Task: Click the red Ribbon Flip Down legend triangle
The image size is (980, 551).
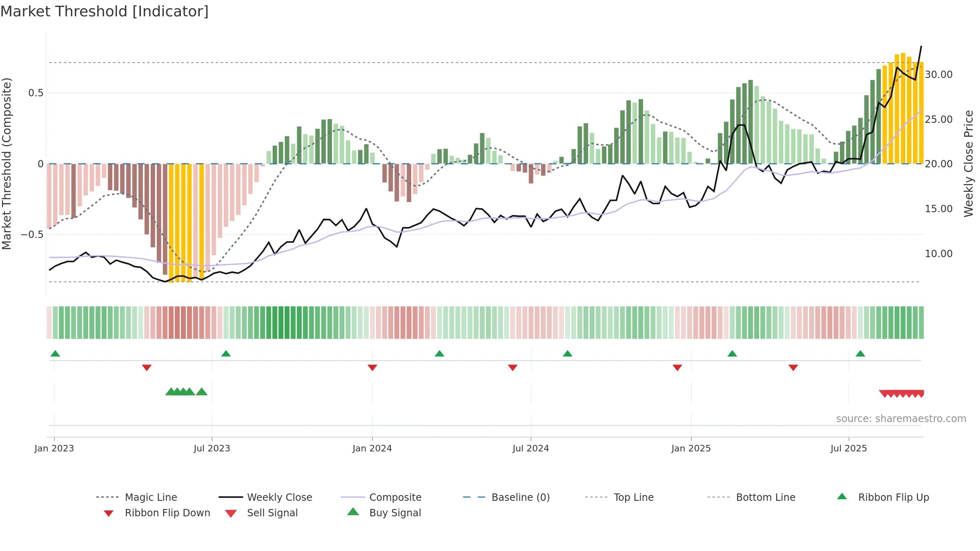Action: pos(109,513)
